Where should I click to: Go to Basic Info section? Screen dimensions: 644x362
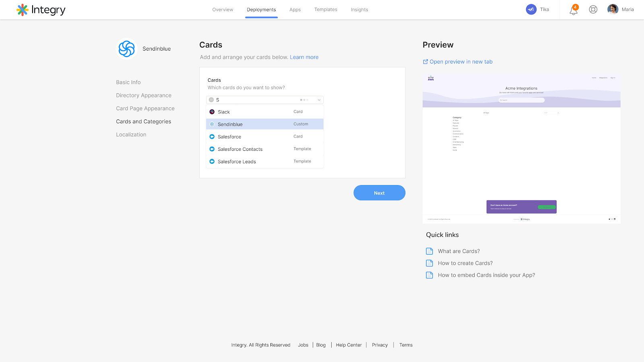pyautogui.click(x=128, y=82)
